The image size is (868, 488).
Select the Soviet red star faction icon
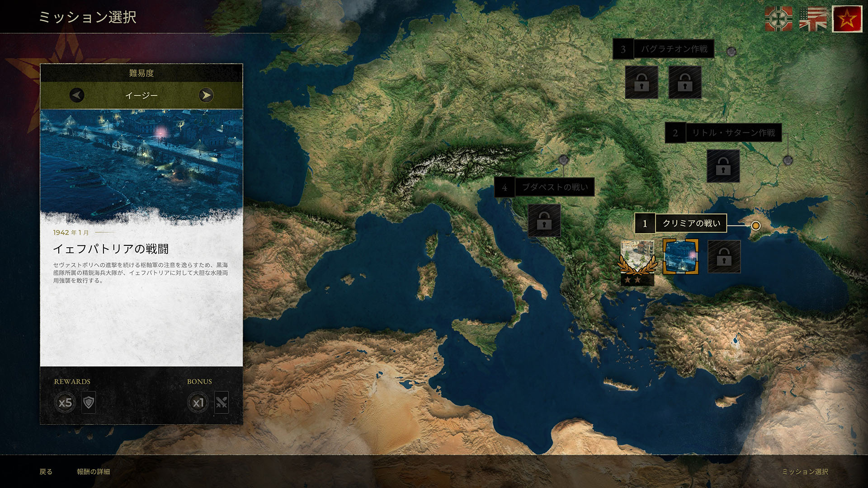[847, 19]
